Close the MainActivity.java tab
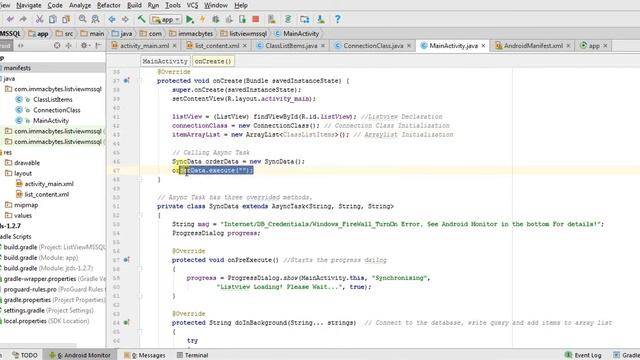Screen dimensions: 640x360 pos(483,46)
